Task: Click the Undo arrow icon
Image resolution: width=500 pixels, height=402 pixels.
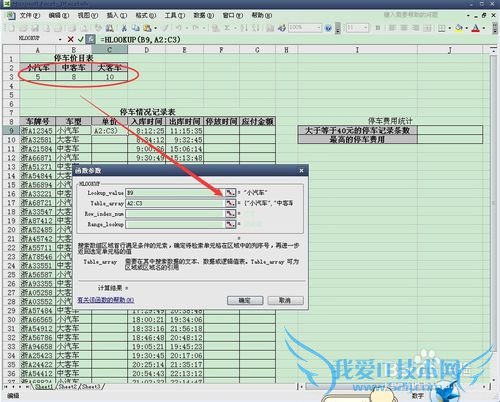Action: (179, 28)
